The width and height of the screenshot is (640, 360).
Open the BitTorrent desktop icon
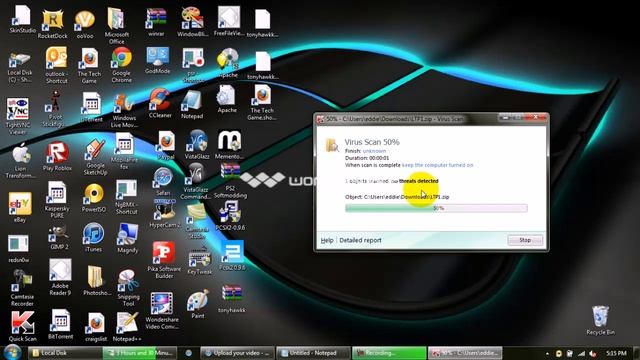60,325
